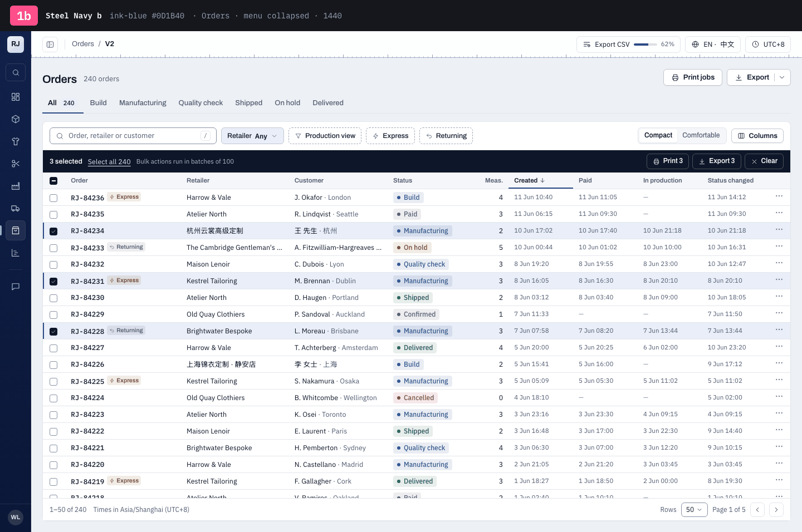Check the checkbox for order RJ-84235
This screenshot has height=532, width=802.
click(53, 215)
